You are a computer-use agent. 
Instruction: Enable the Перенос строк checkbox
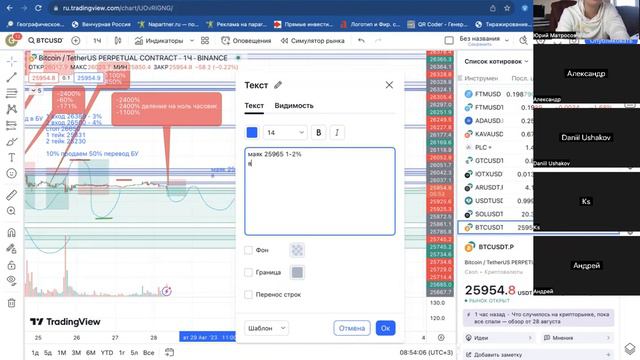(x=248, y=294)
